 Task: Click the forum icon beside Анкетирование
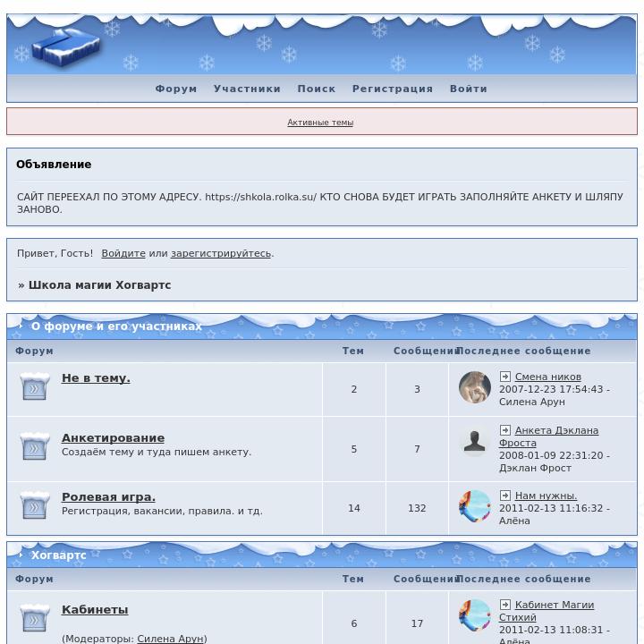[35, 445]
